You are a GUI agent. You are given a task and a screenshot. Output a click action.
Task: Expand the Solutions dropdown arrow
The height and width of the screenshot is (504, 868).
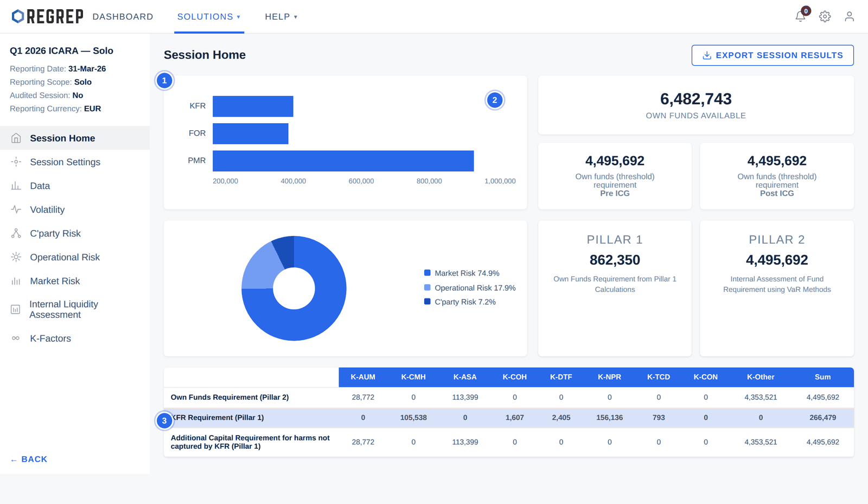238,17
